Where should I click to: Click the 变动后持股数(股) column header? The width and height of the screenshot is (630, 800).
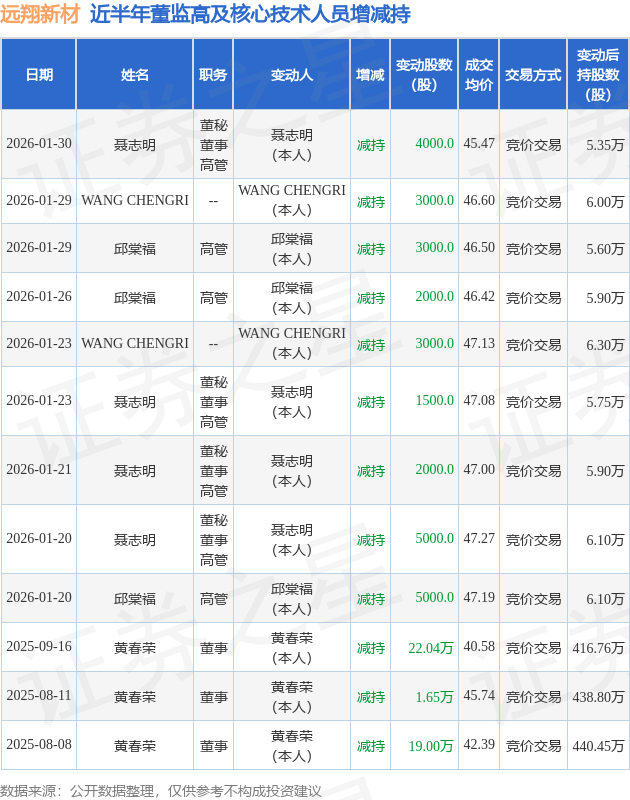pyautogui.click(x=598, y=74)
